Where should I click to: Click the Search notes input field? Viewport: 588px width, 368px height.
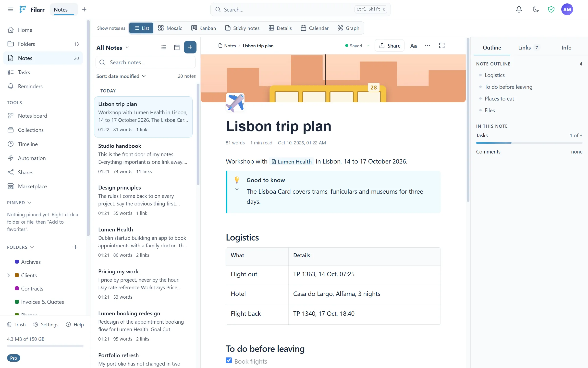146,62
